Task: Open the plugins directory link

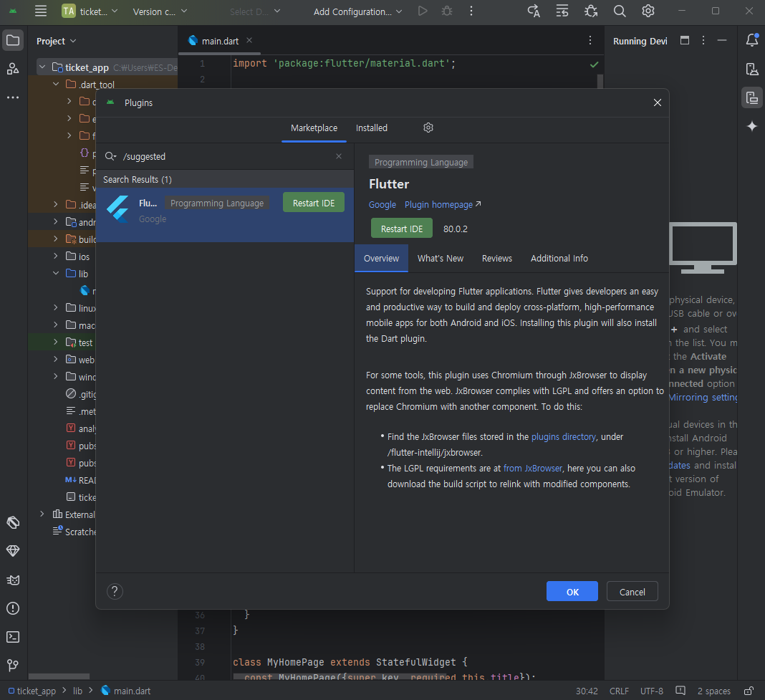Action: (563, 437)
